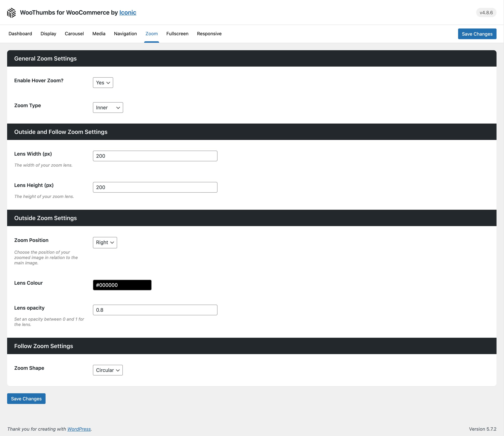
Task: Focus the Lens Height input field
Action: (x=155, y=187)
